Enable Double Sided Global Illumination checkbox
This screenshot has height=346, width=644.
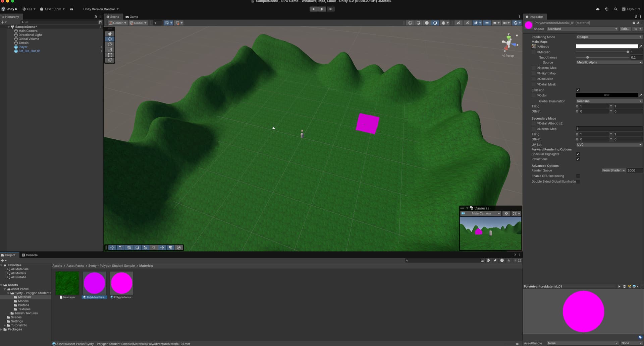click(x=578, y=182)
